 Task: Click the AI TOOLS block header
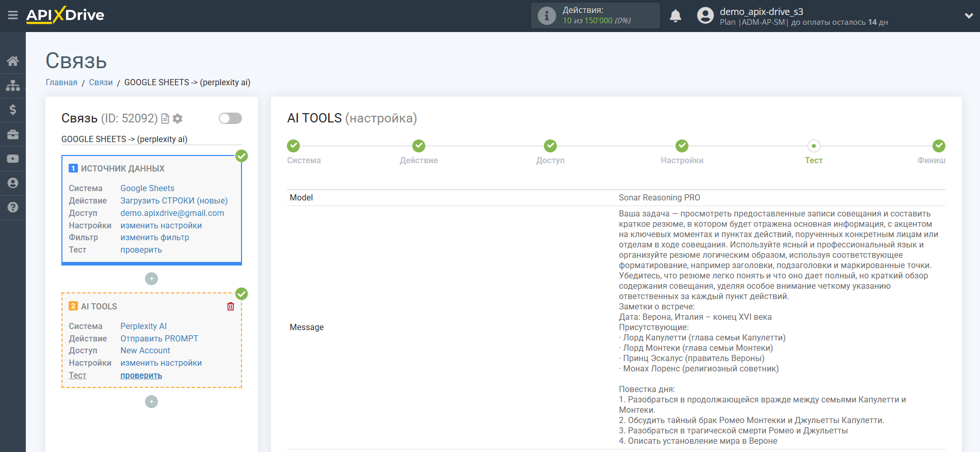pyautogui.click(x=99, y=306)
